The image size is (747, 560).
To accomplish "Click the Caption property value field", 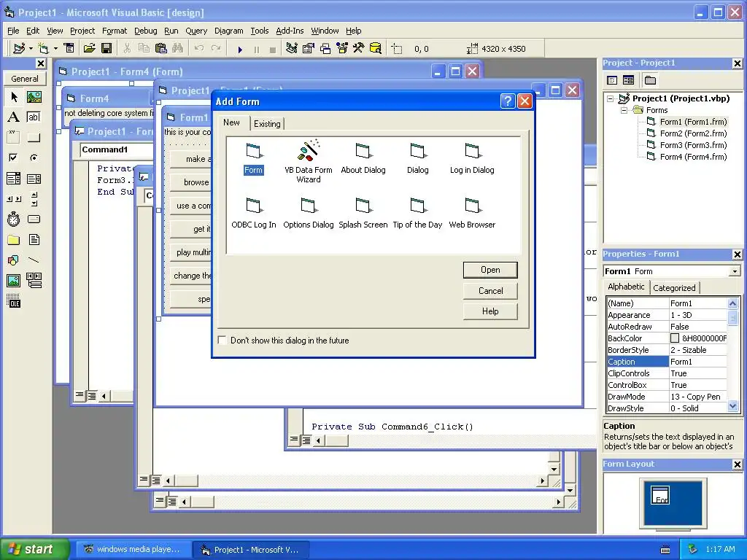I will click(x=698, y=362).
